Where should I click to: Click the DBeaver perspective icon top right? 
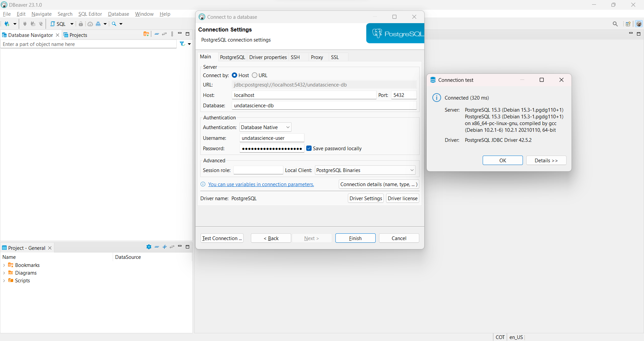[x=639, y=24]
